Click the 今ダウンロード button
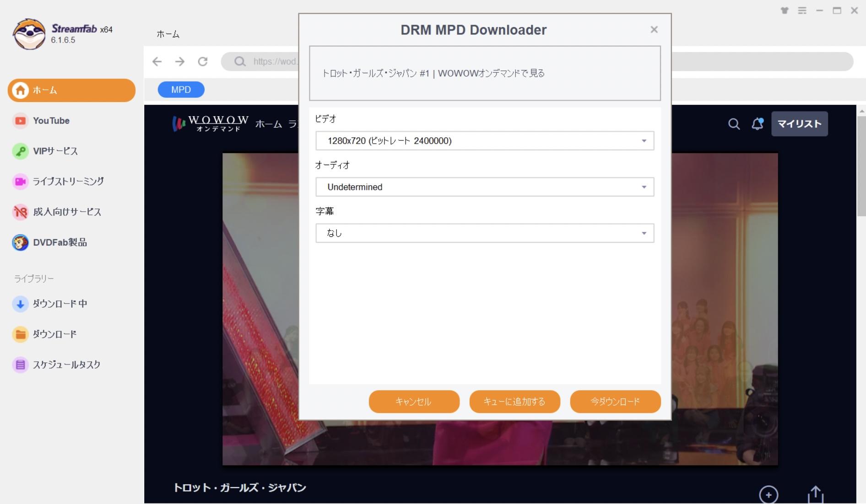This screenshot has height=504, width=866. (x=615, y=401)
